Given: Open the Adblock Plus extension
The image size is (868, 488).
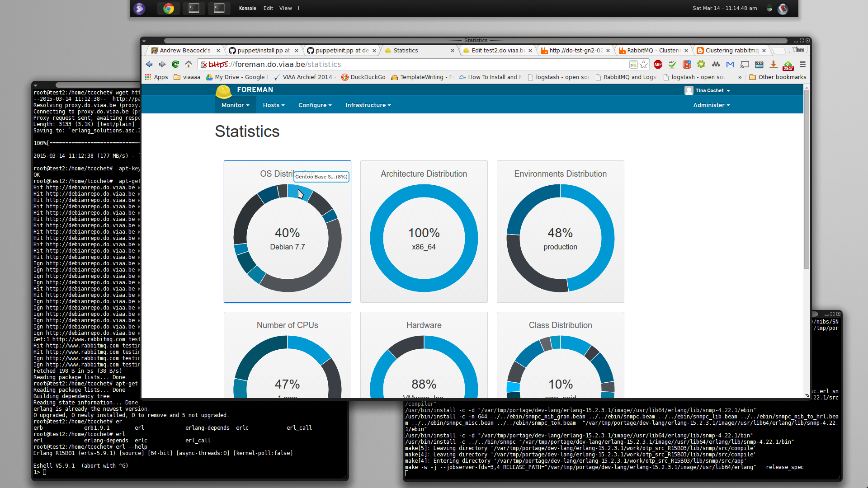Looking at the screenshot, I should point(658,65).
